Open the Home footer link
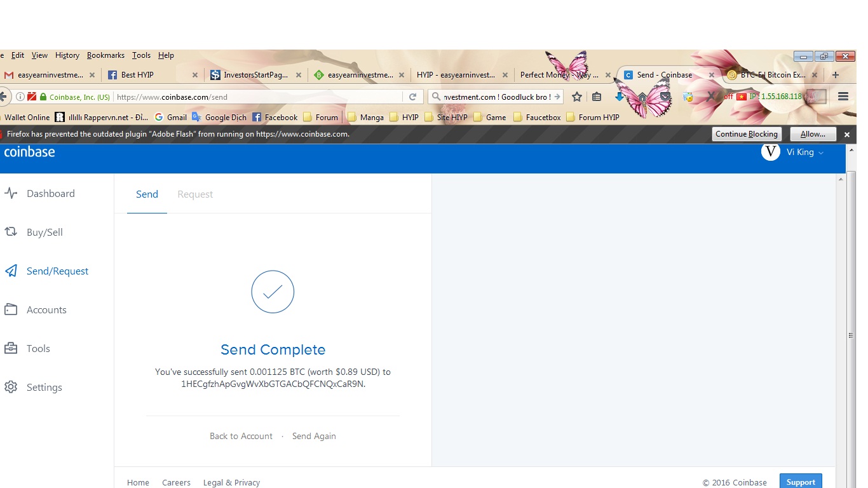The height and width of the screenshot is (488, 868). 138,483
